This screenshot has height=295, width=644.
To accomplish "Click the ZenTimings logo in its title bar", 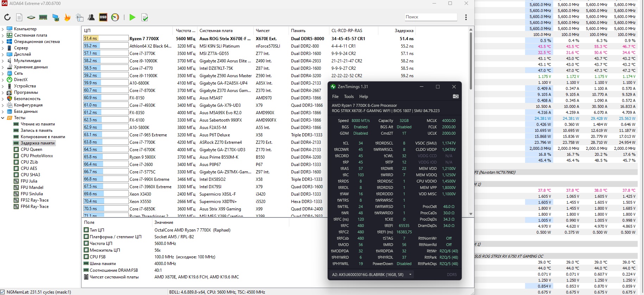I will (333, 87).
